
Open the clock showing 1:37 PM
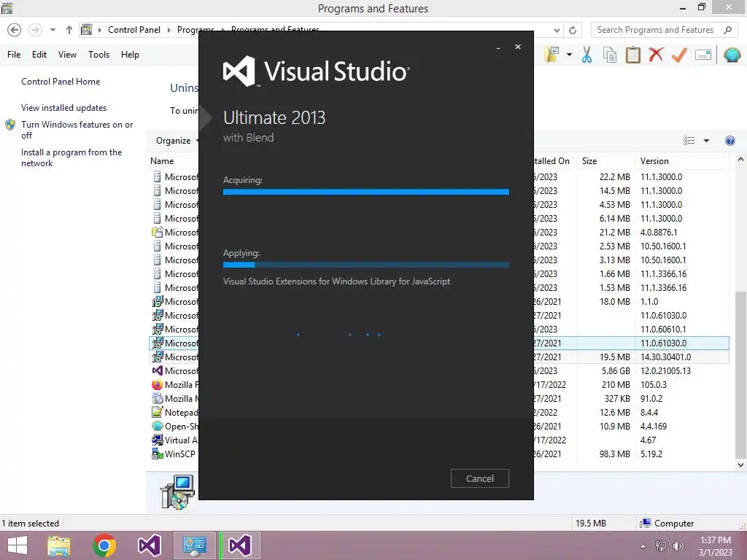tap(716, 545)
